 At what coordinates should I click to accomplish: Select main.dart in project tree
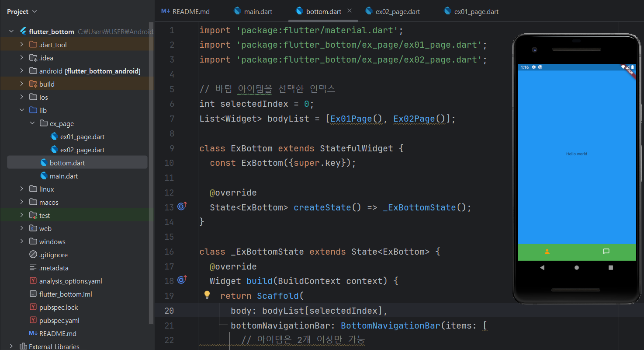[64, 176]
